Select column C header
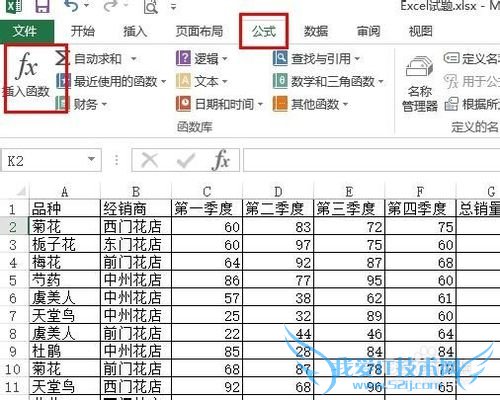The width and height of the screenshot is (500, 400). pos(207,192)
